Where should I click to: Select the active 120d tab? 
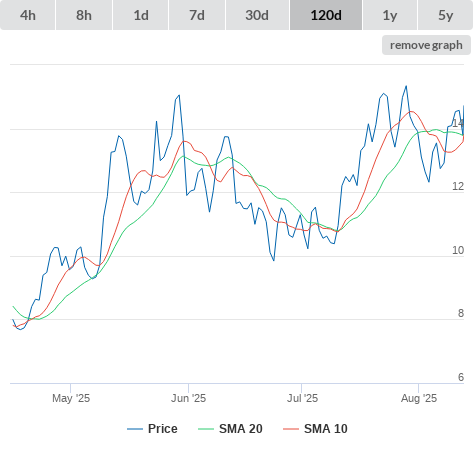click(x=326, y=15)
